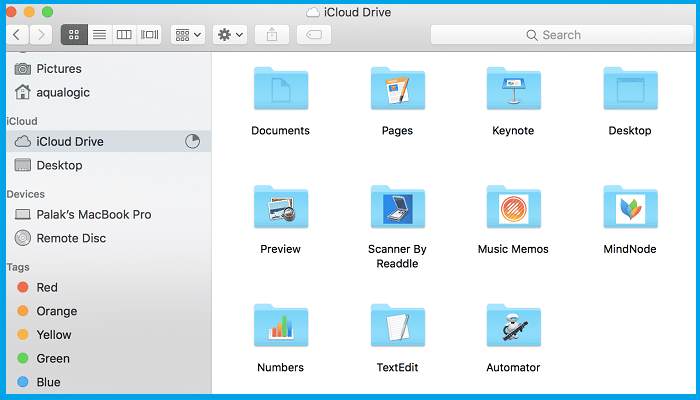Click the yellow minimize window button
This screenshot has width=700, height=400.
(29, 12)
